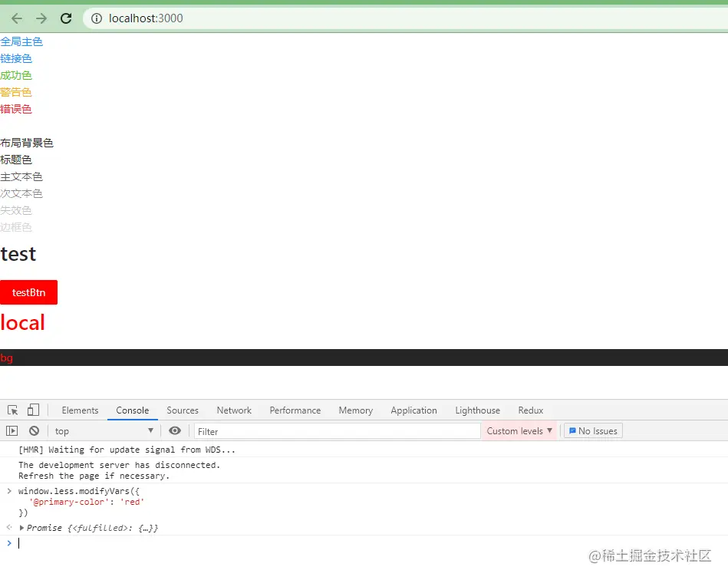Switch to the Redux tab
728x580 pixels.
click(531, 410)
